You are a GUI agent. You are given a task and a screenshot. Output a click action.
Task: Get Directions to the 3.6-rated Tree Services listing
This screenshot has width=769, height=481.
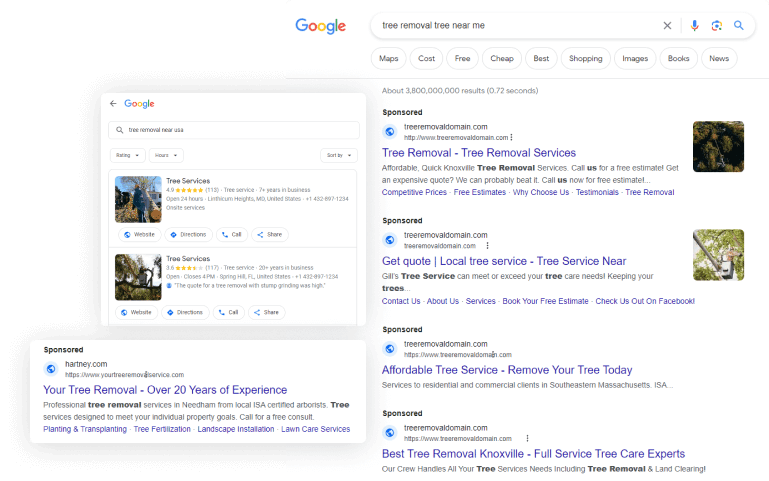pyautogui.click(x=185, y=312)
